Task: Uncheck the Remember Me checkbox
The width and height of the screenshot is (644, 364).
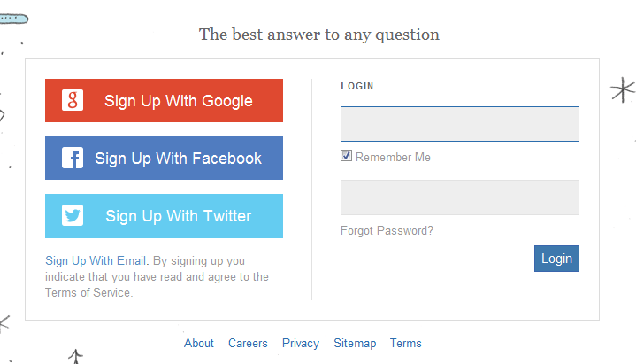Action: pyautogui.click(x=347, y=157)
